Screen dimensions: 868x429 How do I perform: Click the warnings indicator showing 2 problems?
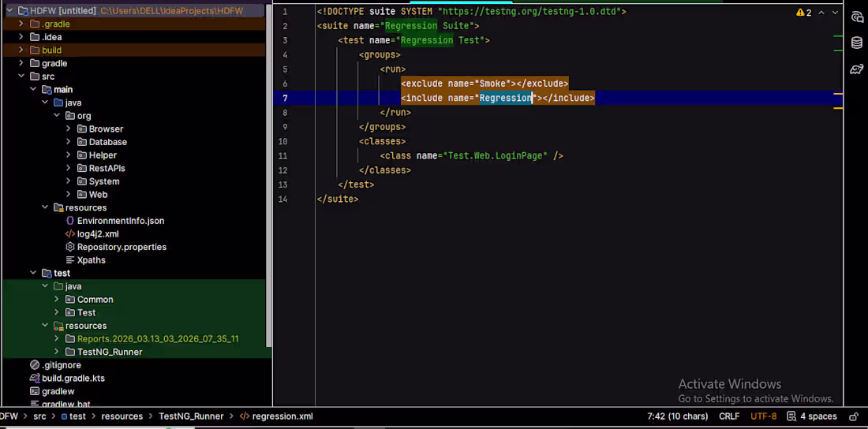804,13
